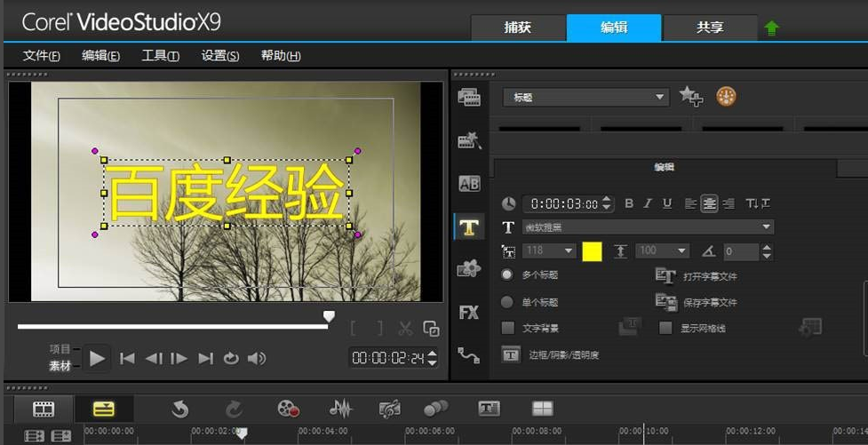This screenshot has width=868, height=445.
Task: Switch to the 共享 tab
Action: 710,28
